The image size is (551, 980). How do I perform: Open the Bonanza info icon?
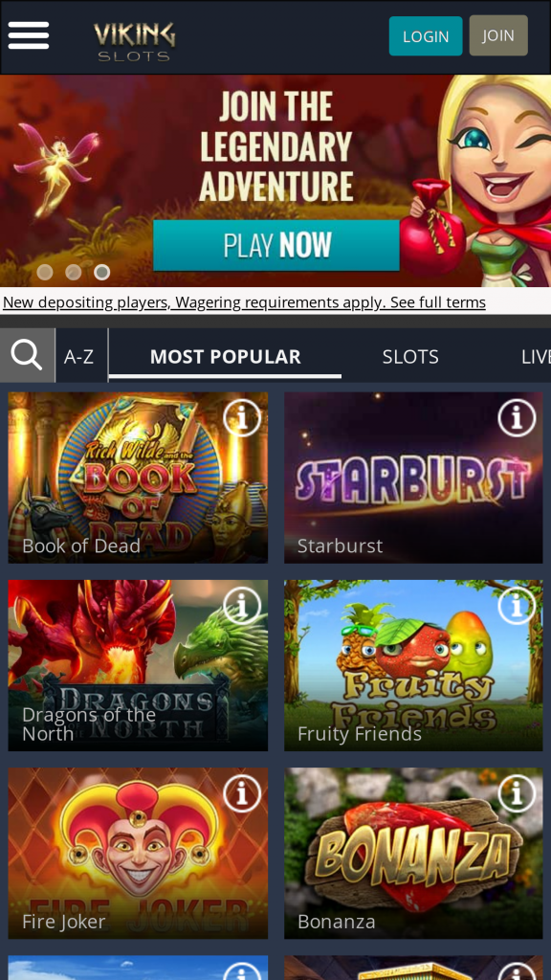(517, 793)
